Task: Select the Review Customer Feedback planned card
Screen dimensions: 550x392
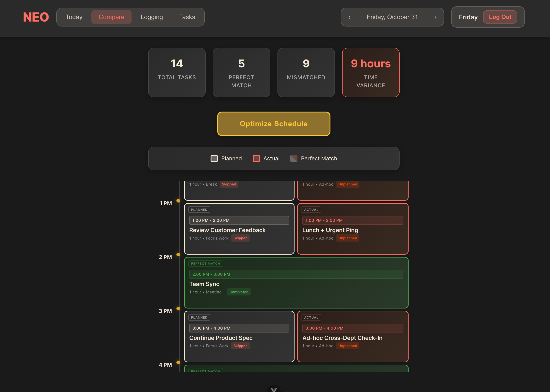Action: point(239,229)
